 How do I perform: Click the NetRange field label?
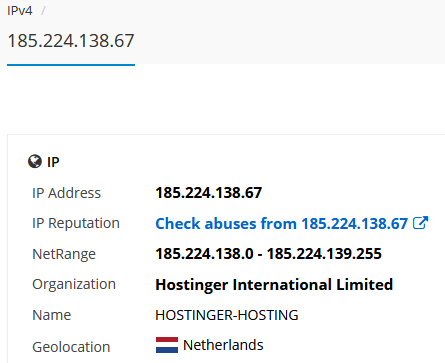coord(64,254)
